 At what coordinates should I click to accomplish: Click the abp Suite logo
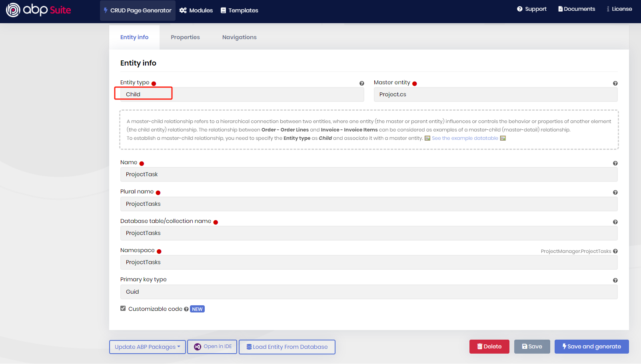pyautogui.click(x=38, y=10)
